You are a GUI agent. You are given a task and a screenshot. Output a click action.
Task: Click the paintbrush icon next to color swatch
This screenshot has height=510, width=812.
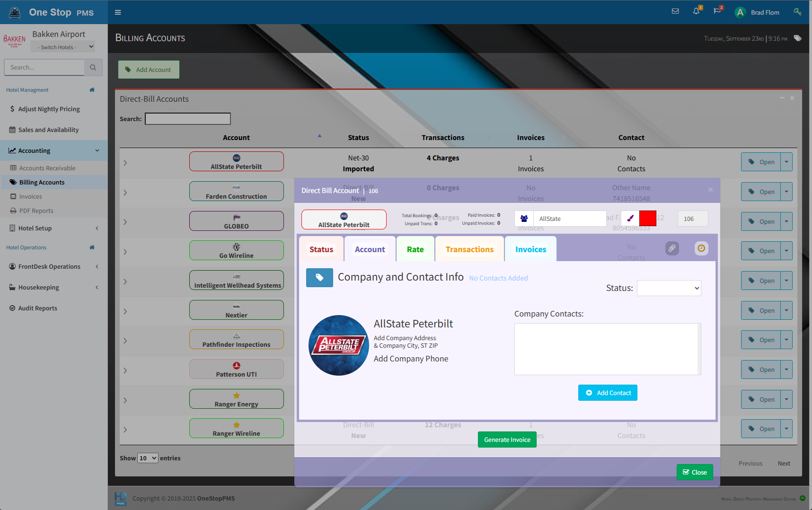[630, 219]
